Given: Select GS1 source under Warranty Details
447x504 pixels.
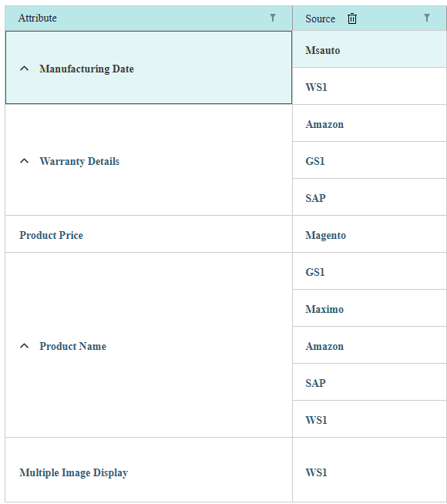Looking at the screenshot, I should [369, 160].
